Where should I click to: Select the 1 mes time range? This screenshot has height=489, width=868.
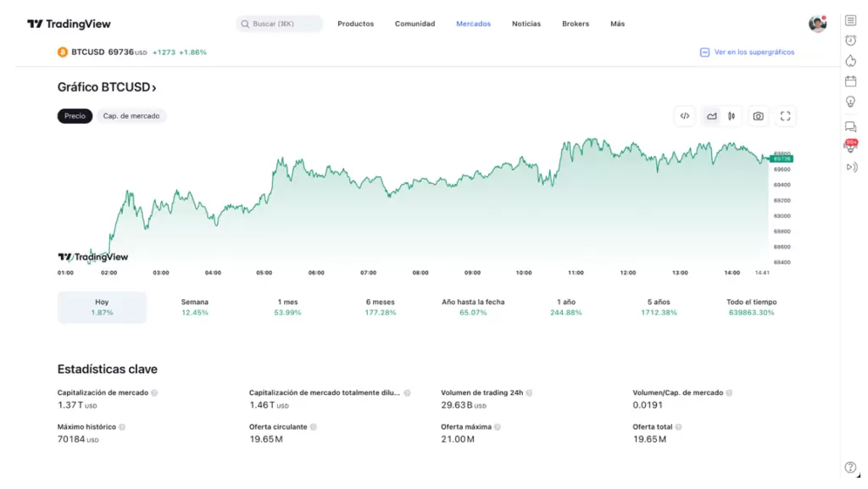pyautogui.click(x=287, y=307)
